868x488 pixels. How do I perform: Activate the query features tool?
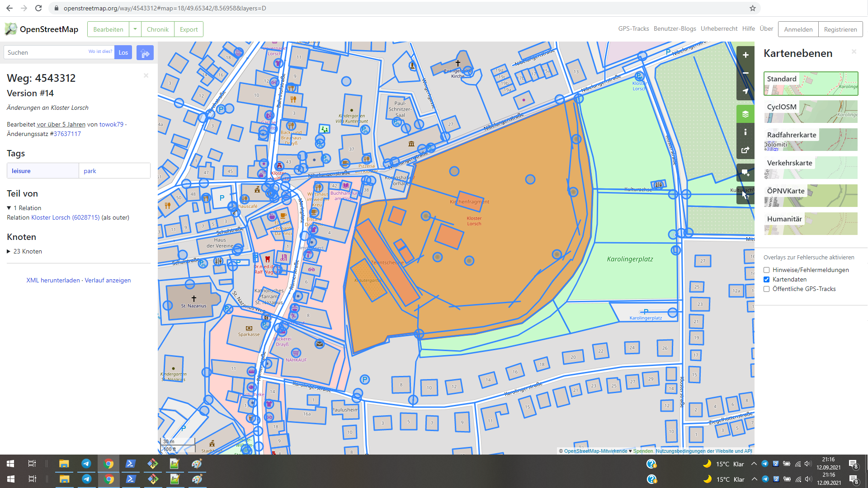(x=745, y=195)
